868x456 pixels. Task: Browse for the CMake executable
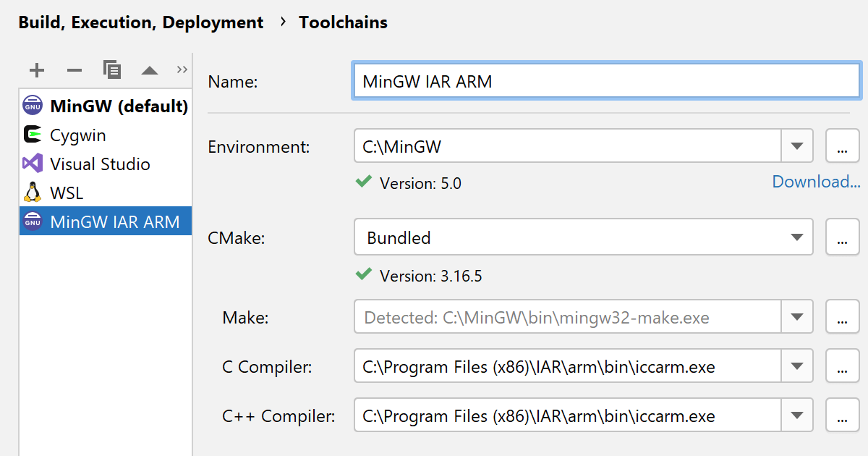[842, 237]
